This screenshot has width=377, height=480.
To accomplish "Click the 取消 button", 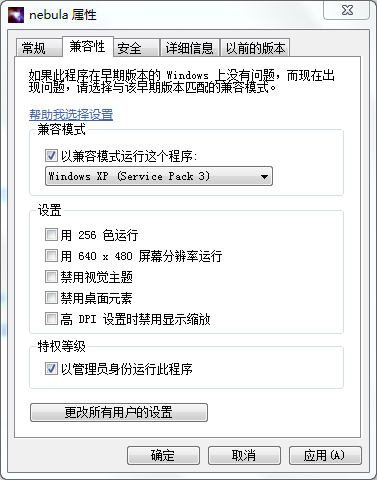I will pyautogui.click(x=244, y=455).
